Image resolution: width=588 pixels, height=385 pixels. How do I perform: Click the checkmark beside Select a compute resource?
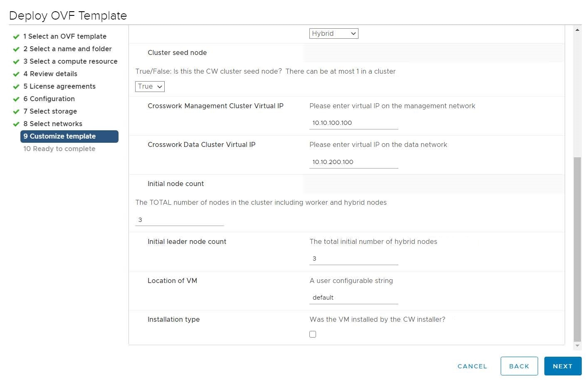(16, 62)
